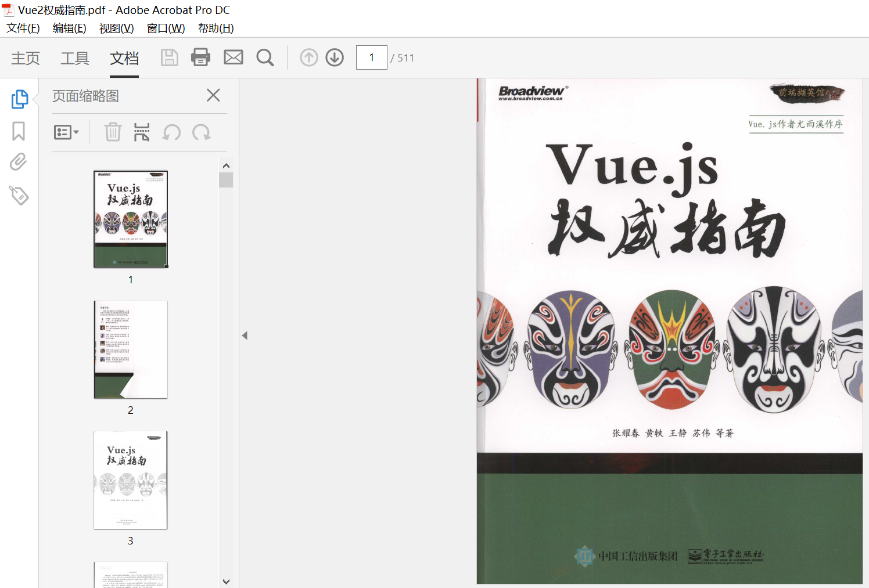Open the 编辑(E) menu
Image resolution: width=869 pixels, height=588 pixels.
(69, 28)
